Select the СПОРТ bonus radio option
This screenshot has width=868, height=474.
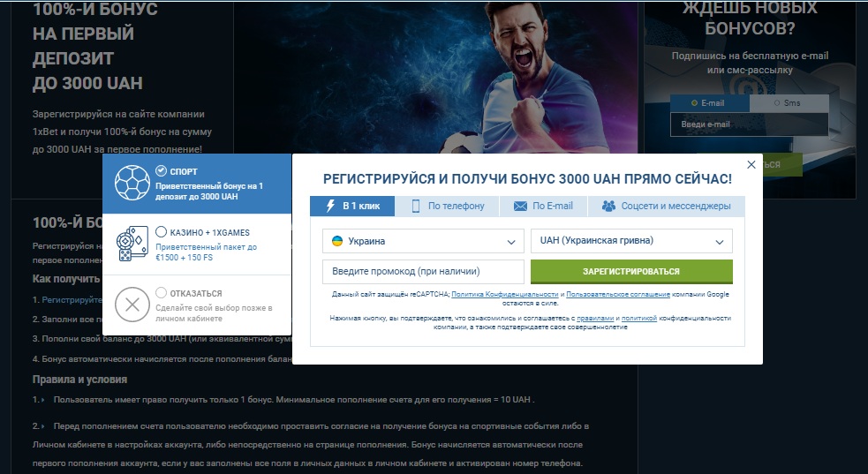tap(161, 170)
